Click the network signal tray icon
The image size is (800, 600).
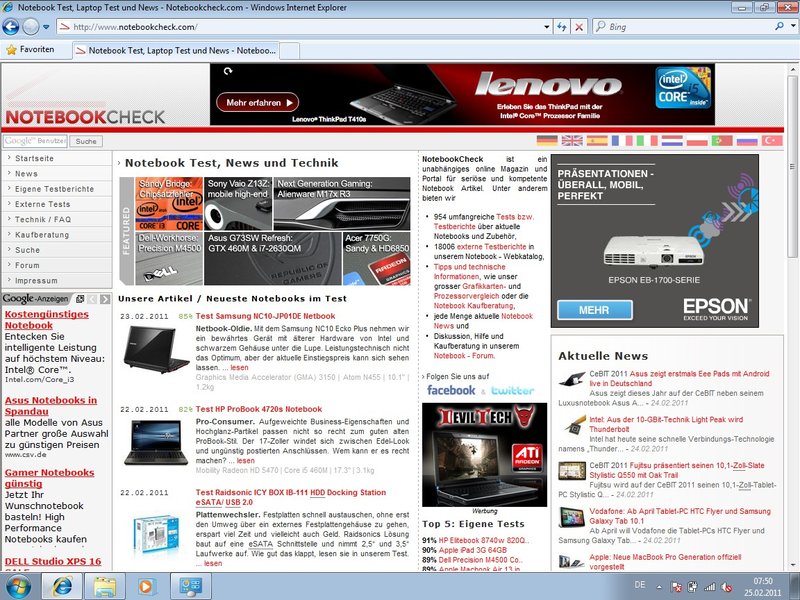pos(709,587)
